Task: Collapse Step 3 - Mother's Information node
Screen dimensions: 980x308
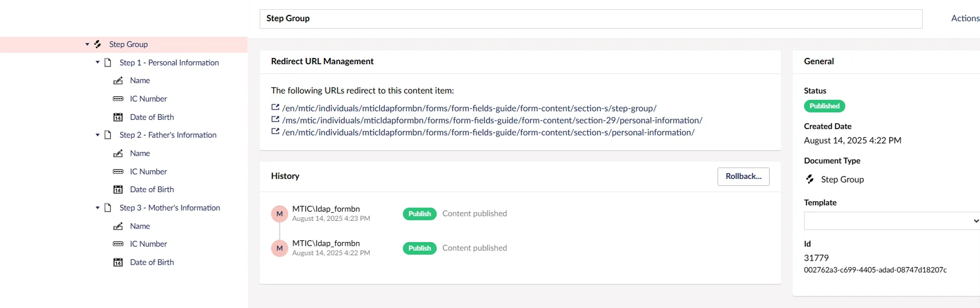Action: (97, 208)
